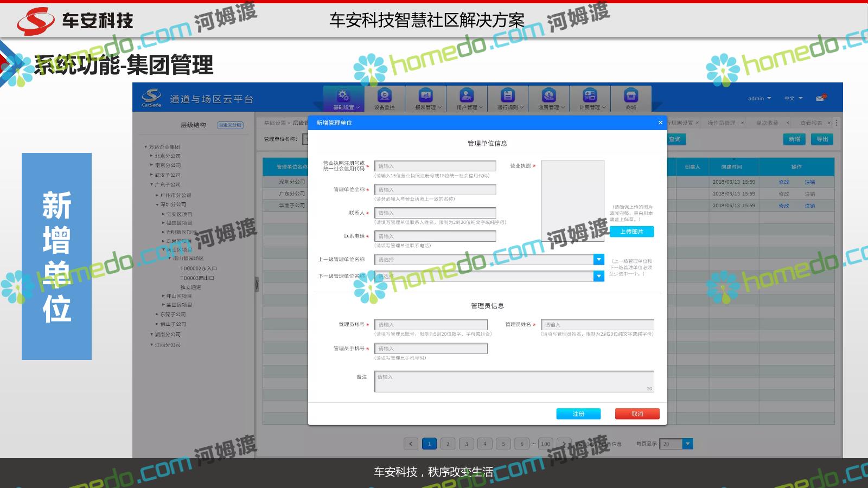Viewport: 868px width, 488px height.
Task: Click the CarSafe logo
Action: tap(151, 98)
